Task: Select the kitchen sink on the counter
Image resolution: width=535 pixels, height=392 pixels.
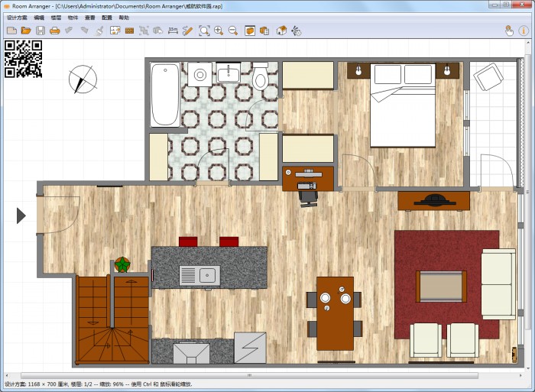Action: click(199, 275)
